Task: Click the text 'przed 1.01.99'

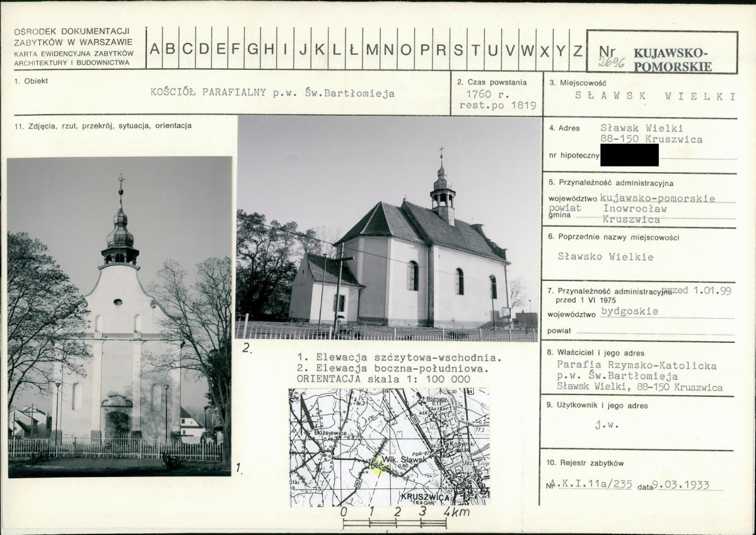Action: coord(696,290)
